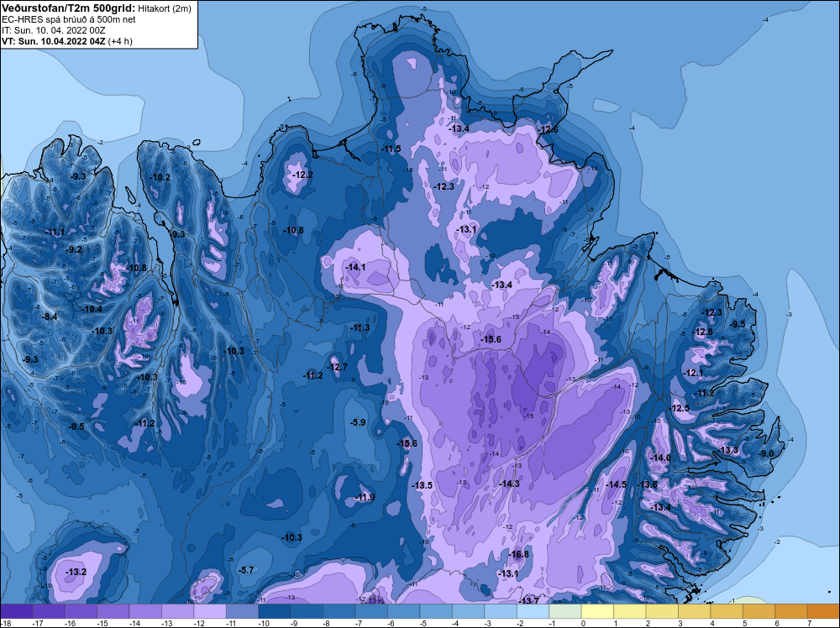Click the -14.5 temperature value
The width and height of the screenshot is (840, 628).
click(616, 484)
